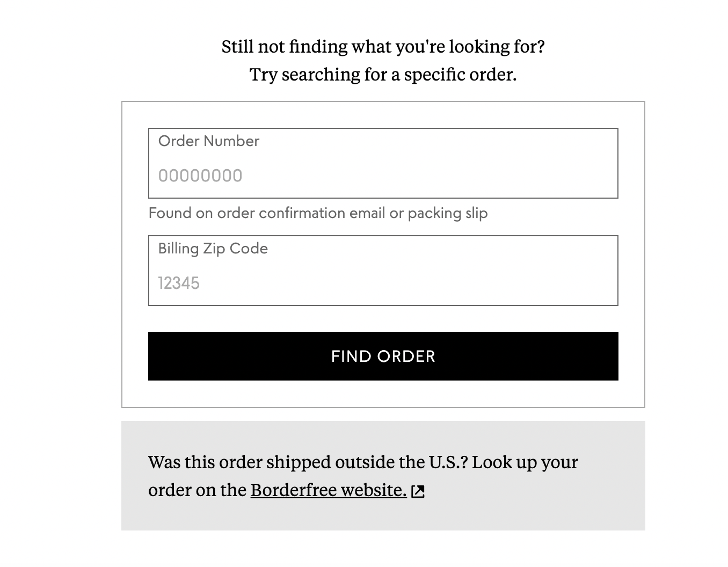Image resolution: width=728 pixels, height=567 pixels.
Task: Click 'Try searching for a specific order' text
Action: coord(383,74)
